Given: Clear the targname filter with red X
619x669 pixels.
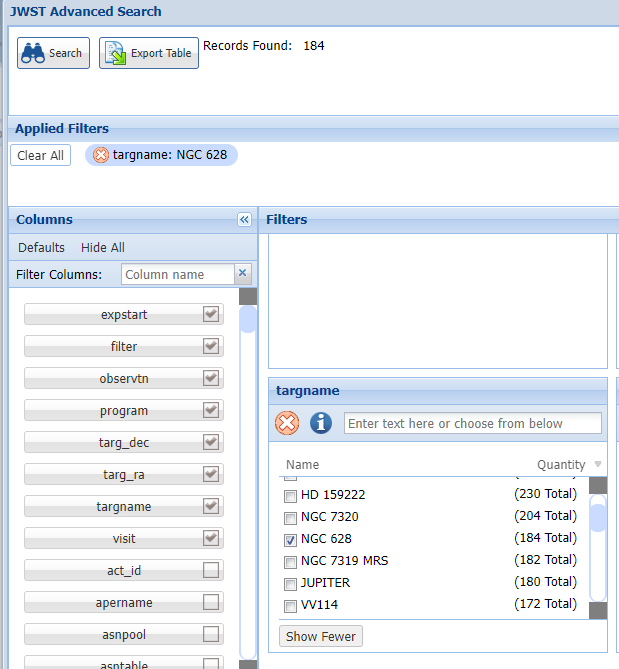Looking at the screenshot, I should point(287,423).
